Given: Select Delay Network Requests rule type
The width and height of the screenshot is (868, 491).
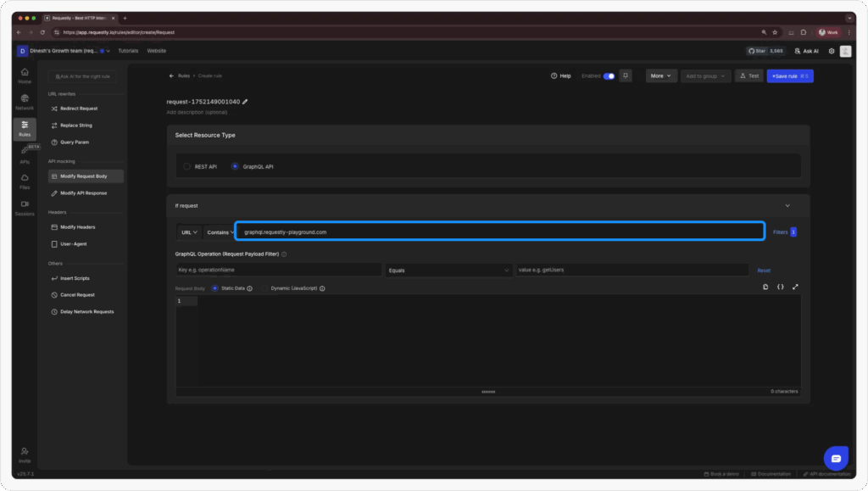Looking at the screenshot, I should tap(86, 312).
